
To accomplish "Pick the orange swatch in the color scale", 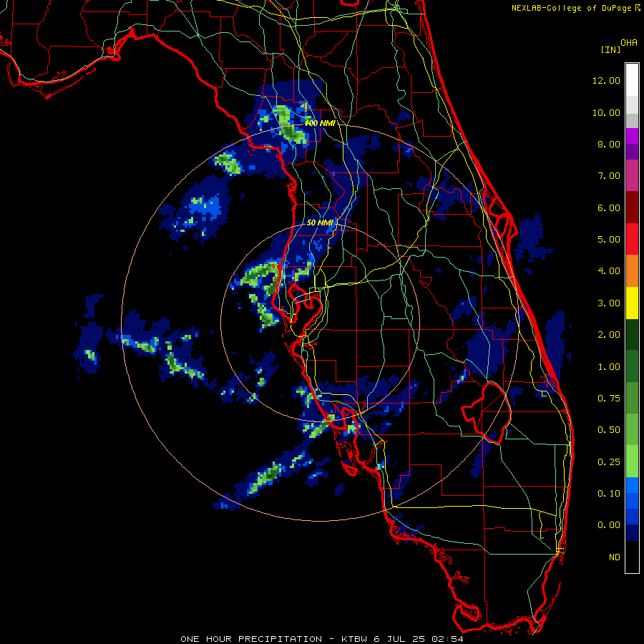I will coord(632,271).
